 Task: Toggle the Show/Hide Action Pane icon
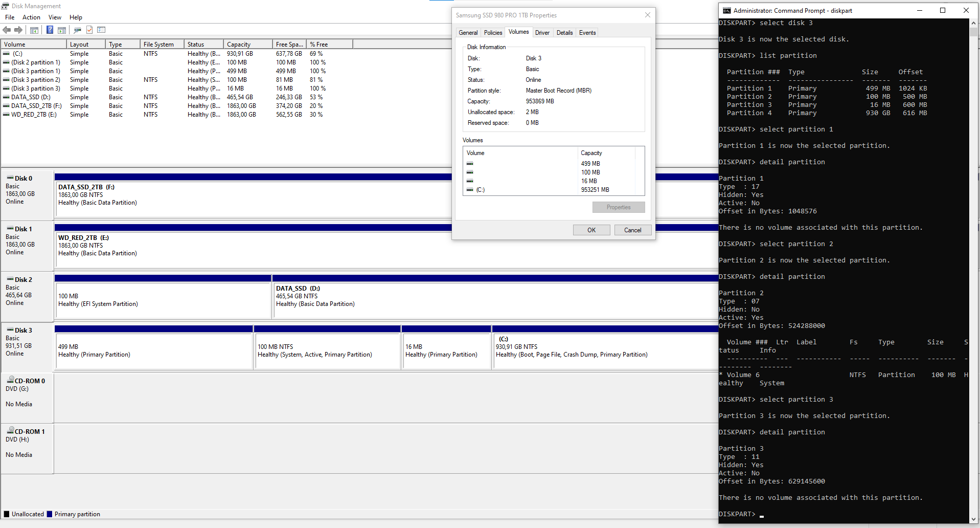pyautogui.click(x=62, y=30)
